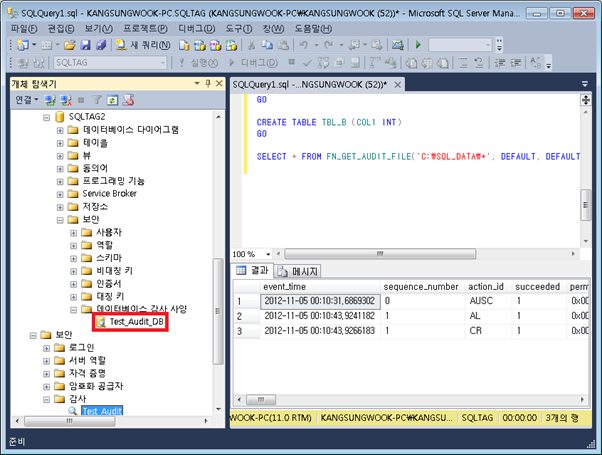Expand the 테이블 folder
This screenshot has width=602, height=455.
point(60,143)
